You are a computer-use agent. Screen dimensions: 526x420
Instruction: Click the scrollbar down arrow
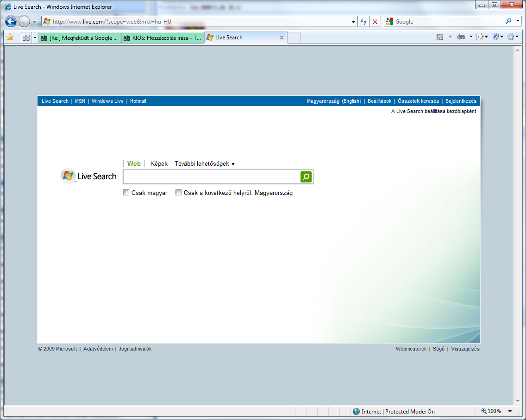(518, 401)
